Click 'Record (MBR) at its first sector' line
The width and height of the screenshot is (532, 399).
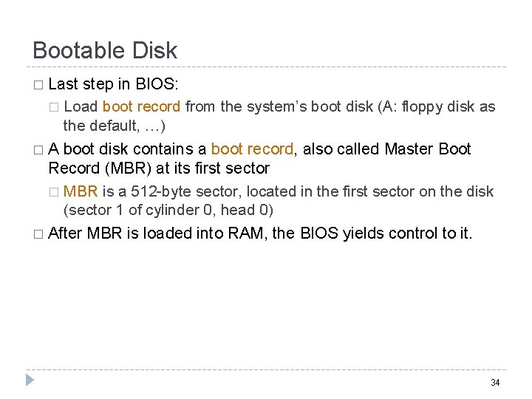tap(159, 168)
